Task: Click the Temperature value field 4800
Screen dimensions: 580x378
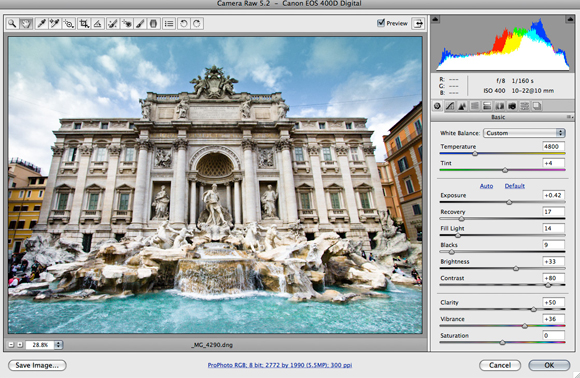Action: click(x=553, y=146)
